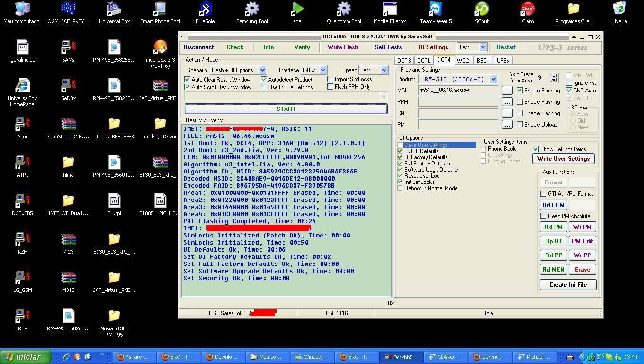Click Skip Erase from Area stepper arrows
The image size is (644, 364).
click(x=554, y=78)
